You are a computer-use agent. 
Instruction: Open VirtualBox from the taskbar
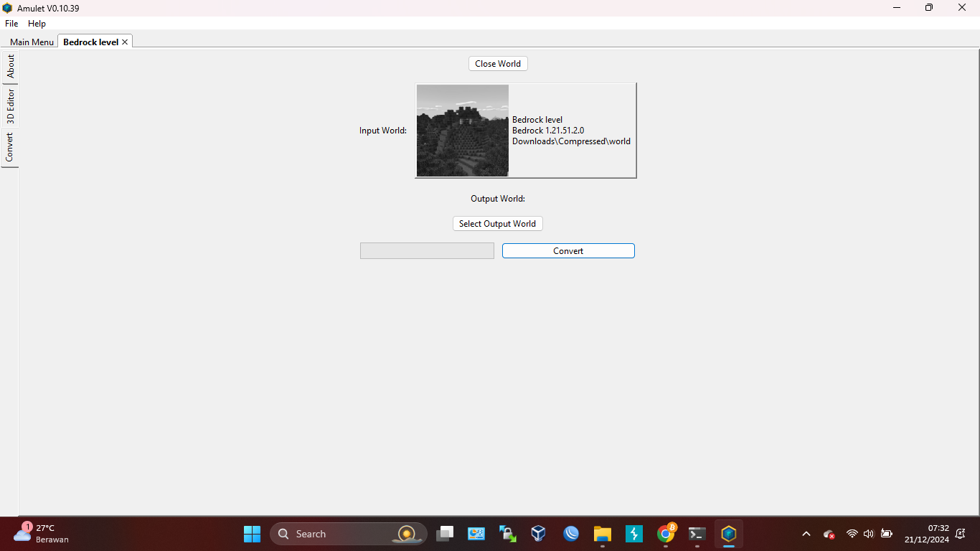pos(539,534)
